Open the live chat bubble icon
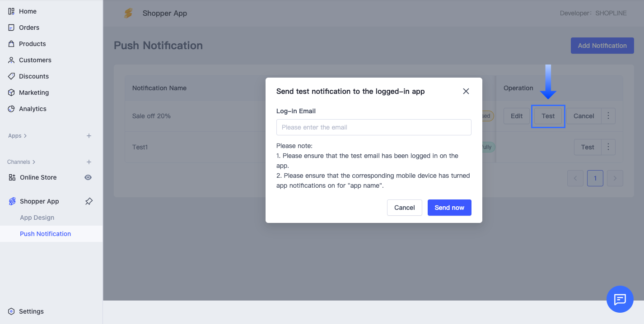 click(620, 299)
